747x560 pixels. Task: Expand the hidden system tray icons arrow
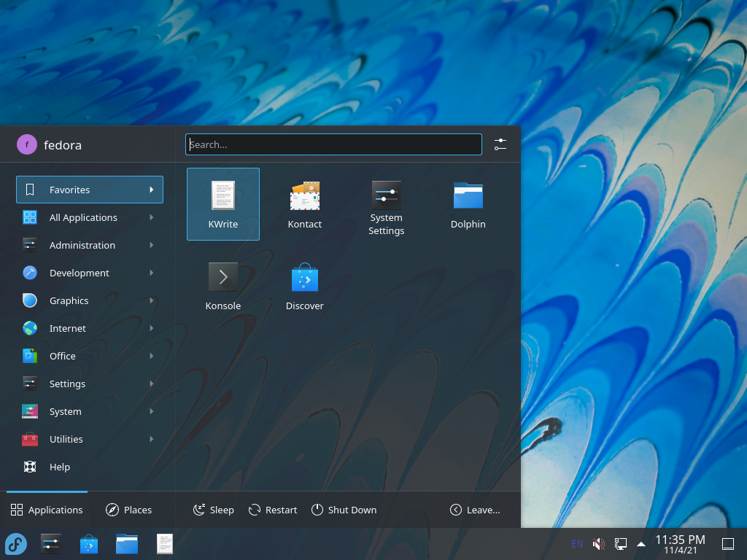tap(640, 543)
